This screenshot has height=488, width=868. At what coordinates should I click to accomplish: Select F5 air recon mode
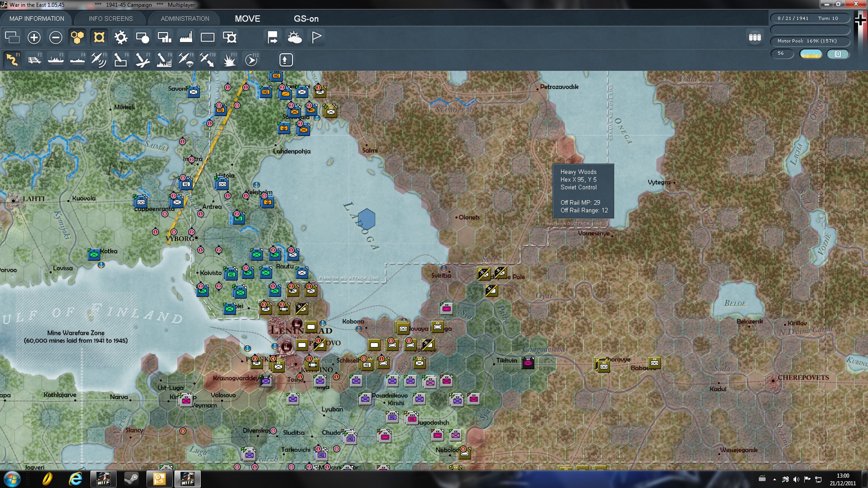(99, 60)
